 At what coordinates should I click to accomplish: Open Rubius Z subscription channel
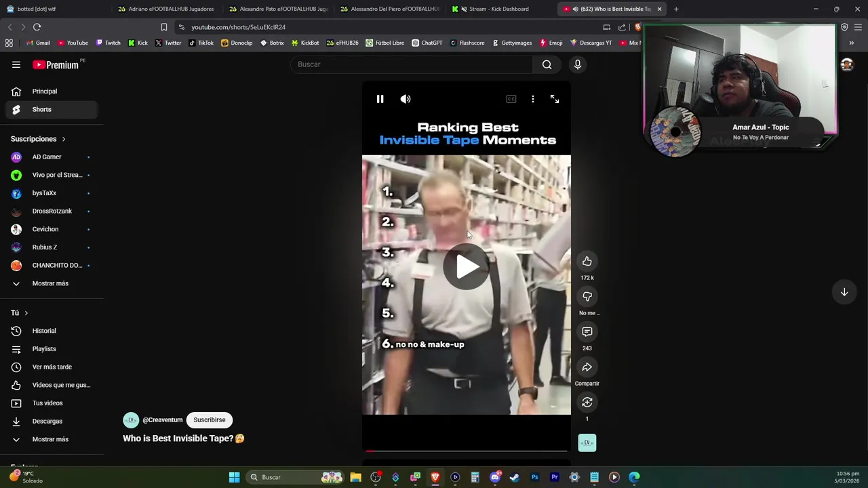[x=52, y=247]
